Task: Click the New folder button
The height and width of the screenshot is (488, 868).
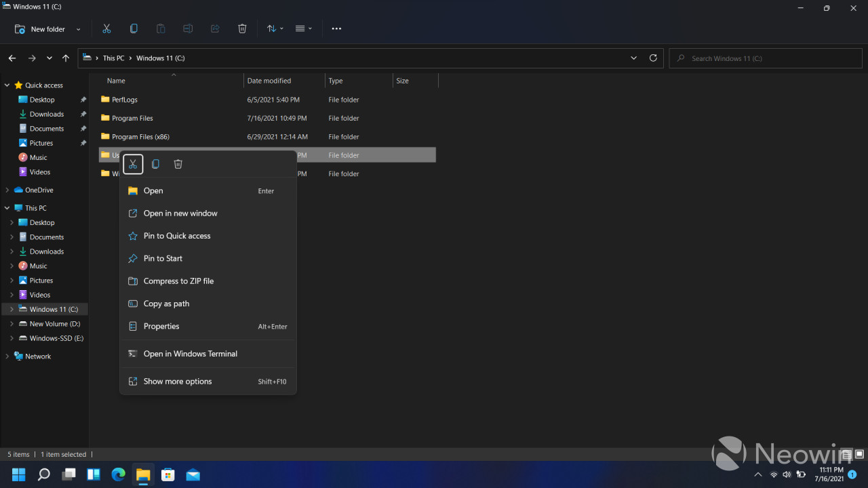Action: [x=41, y=29]
